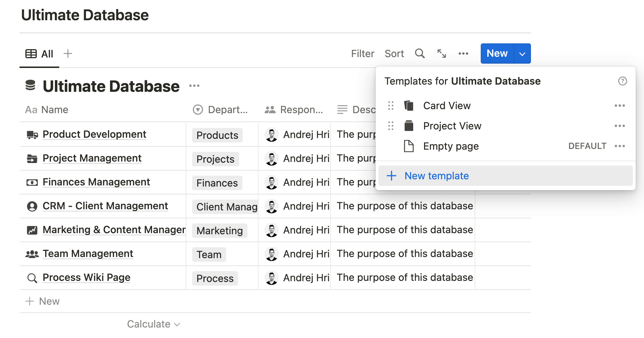Viewport: 644px width, 338px height.
Task: Click the New button
Action: (497, 53)
